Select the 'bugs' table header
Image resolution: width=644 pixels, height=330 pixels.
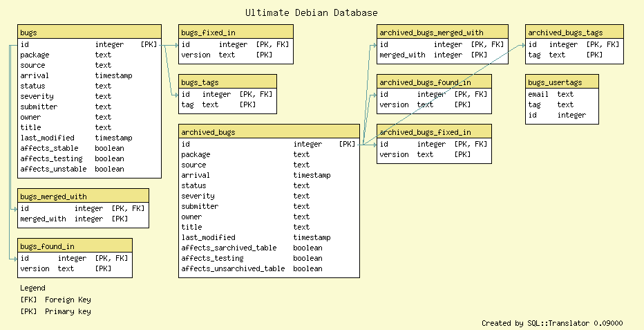click(90, 32)
